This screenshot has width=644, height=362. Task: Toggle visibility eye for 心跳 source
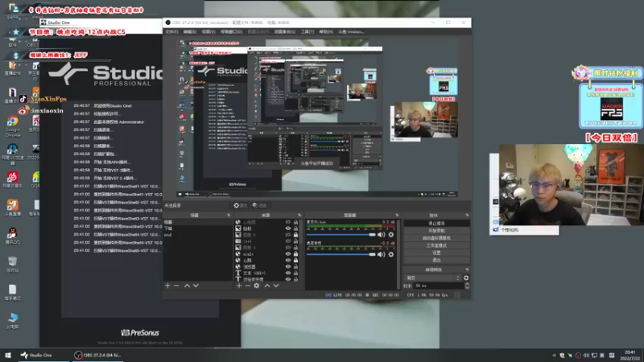[x=288, y=260]
